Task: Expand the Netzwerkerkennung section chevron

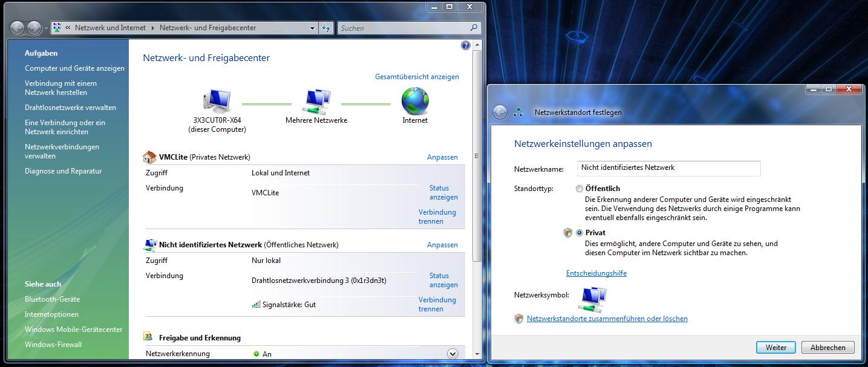Action: pyautogui.click(x=452, y=354)
